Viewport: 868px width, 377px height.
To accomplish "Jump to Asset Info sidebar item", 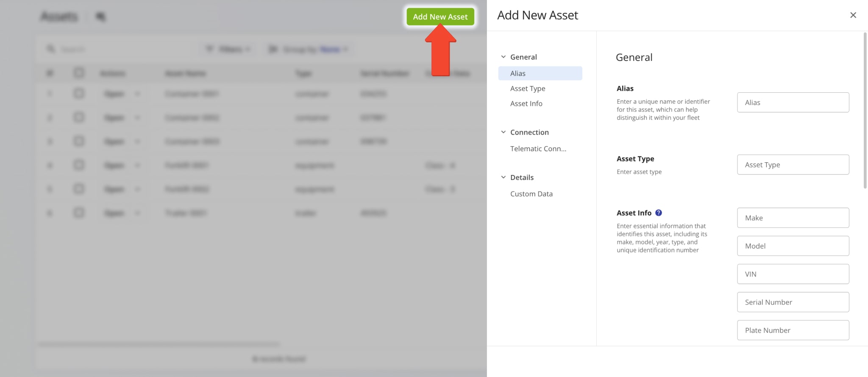I will [526, 103].
